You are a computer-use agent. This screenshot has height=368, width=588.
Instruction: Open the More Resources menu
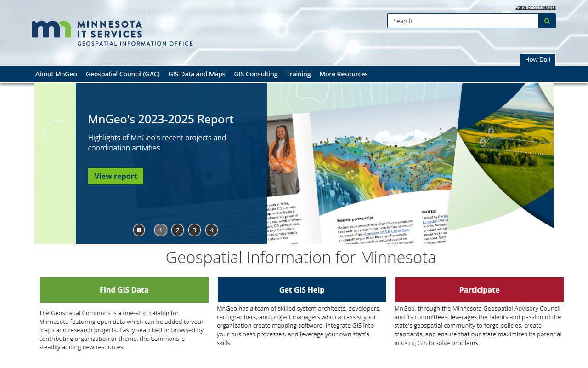click(344, 74)
